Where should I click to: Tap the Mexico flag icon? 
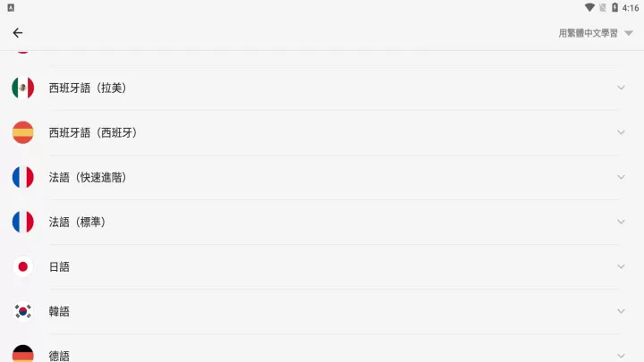pyautogui.click(x=23, y=88)
